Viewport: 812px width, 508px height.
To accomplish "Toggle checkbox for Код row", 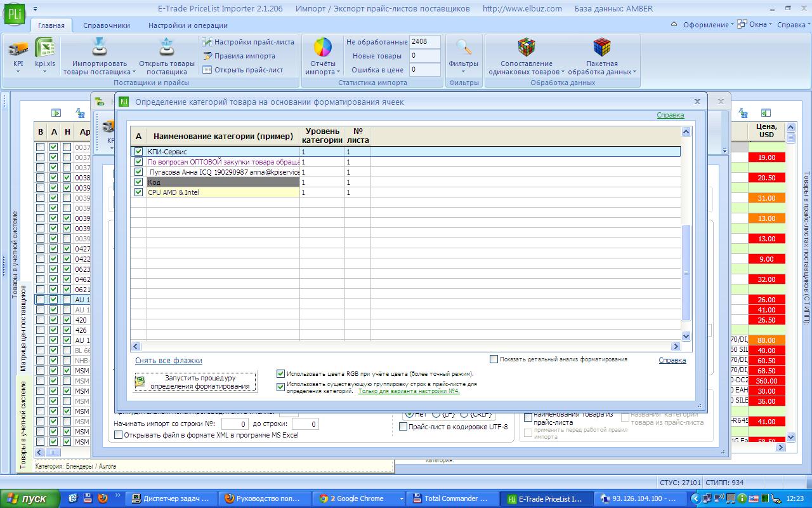I will [x=139, y=182].
